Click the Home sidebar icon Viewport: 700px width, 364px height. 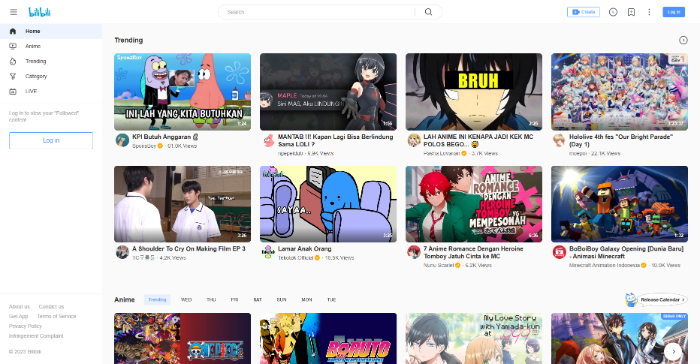click(13, 31)
